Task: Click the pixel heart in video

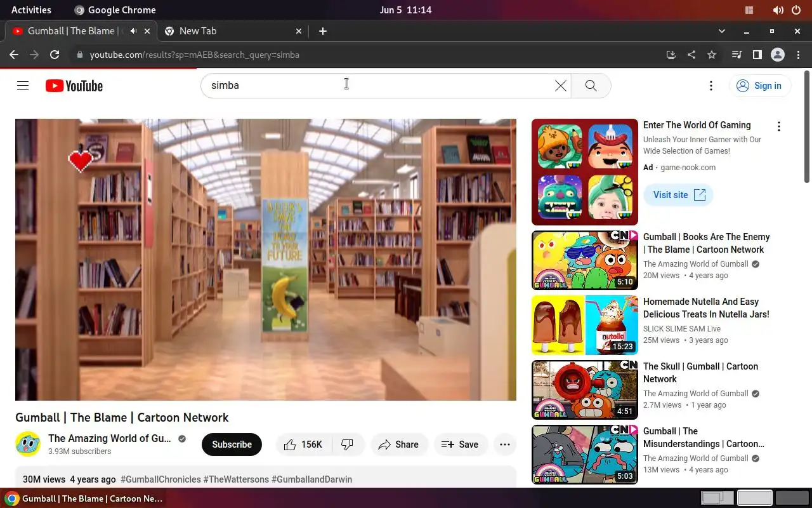Action: 81,161
